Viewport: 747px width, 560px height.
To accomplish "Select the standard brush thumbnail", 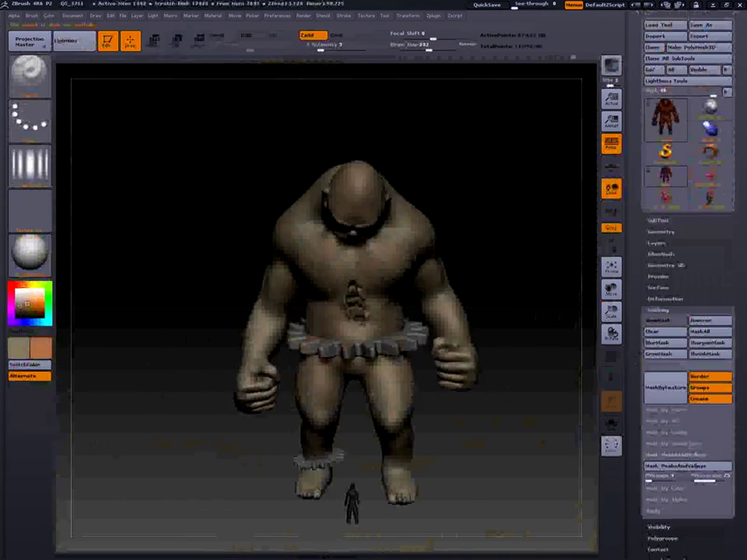I will coord(30,76).
